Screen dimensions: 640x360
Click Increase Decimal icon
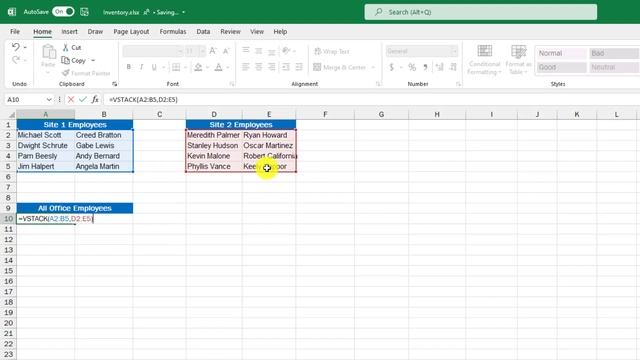click(440, 67)
